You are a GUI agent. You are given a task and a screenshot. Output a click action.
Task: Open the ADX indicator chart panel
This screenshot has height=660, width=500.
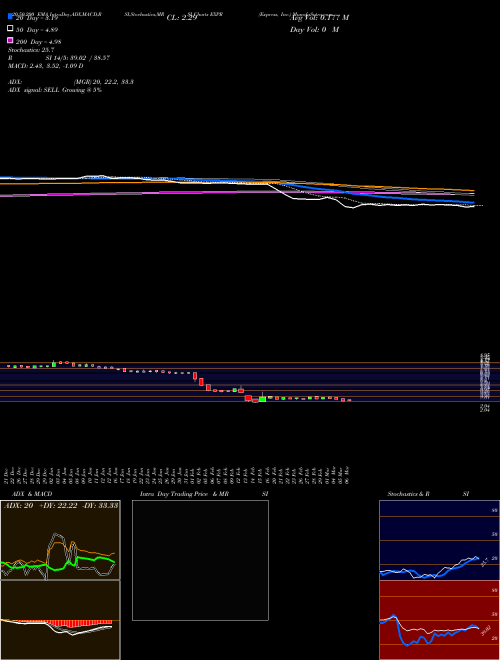60,540
